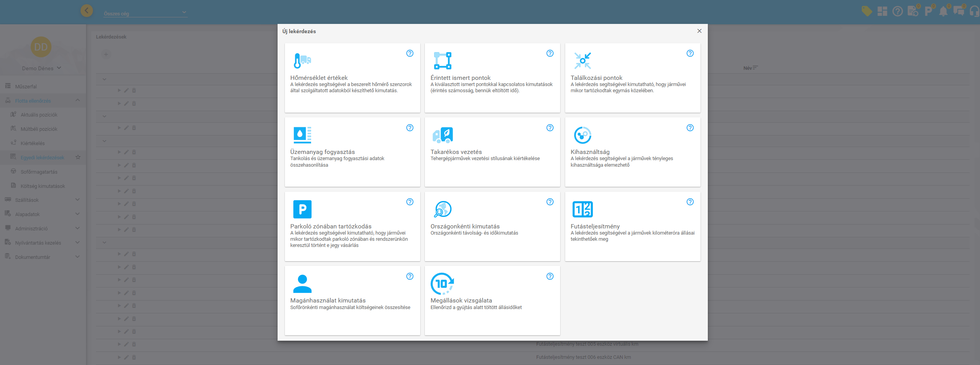Open the Parkoló zónában tartózkodás P icon
The image size is (980, 365).
302,209
